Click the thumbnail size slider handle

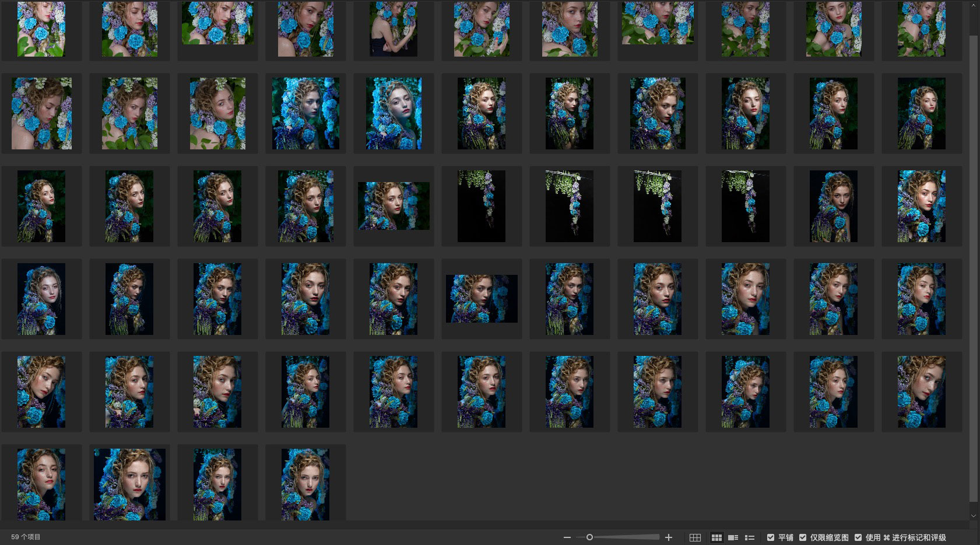click(589, 537)
